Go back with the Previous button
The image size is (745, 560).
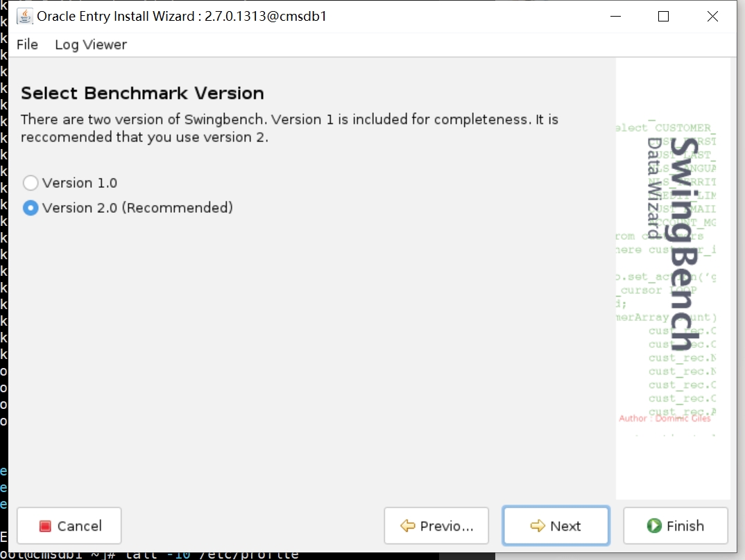[436, 526]
